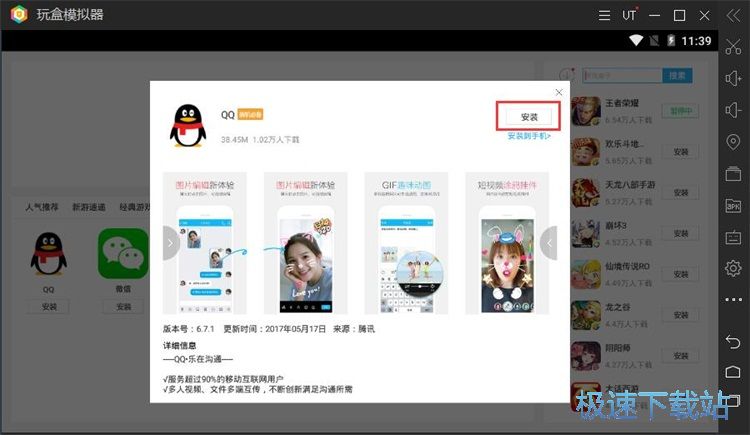Increase volume with speaker-plus icon

pos(733,78)
